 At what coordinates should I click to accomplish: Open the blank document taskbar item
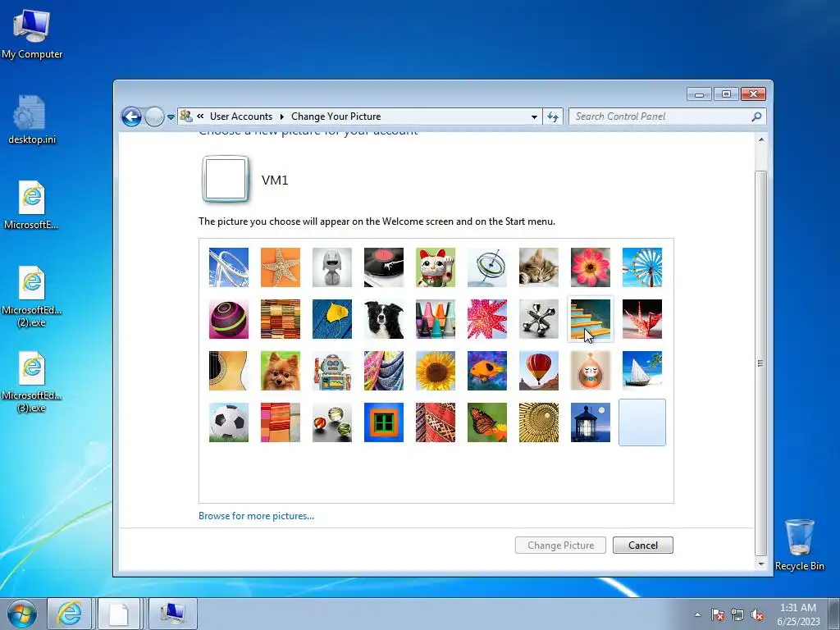click(119, 614)
